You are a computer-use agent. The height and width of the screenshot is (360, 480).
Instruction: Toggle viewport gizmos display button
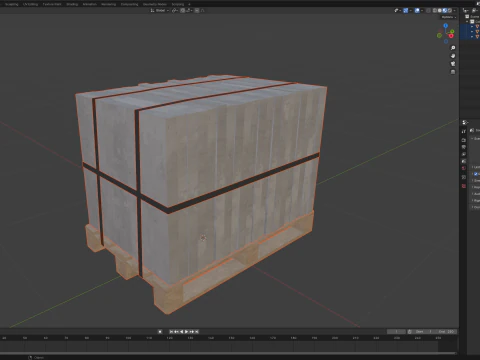(x=405, y=10)
